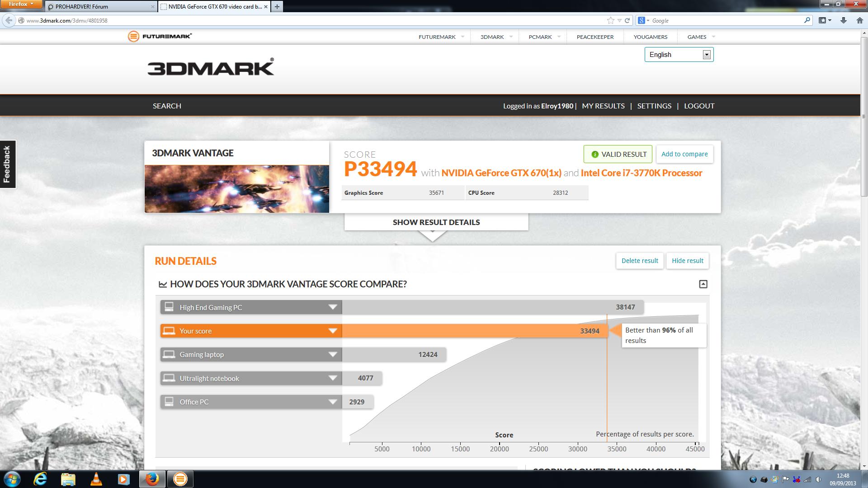
Task: Click Firefox back arrow button
Action: coord(9,20)
